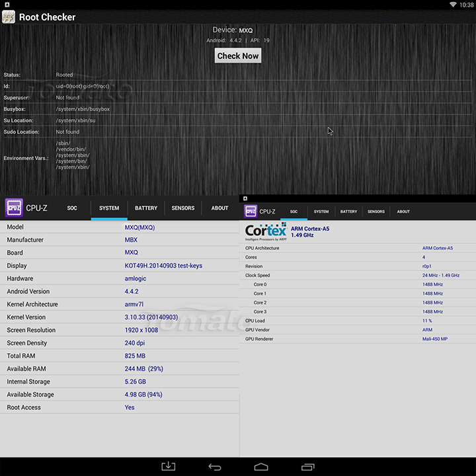The height and width of the screenshot is (476, 476).
Task: Click the Screen Density 240 dpi value
Action: pyautogui.click(x=134, y=342)
